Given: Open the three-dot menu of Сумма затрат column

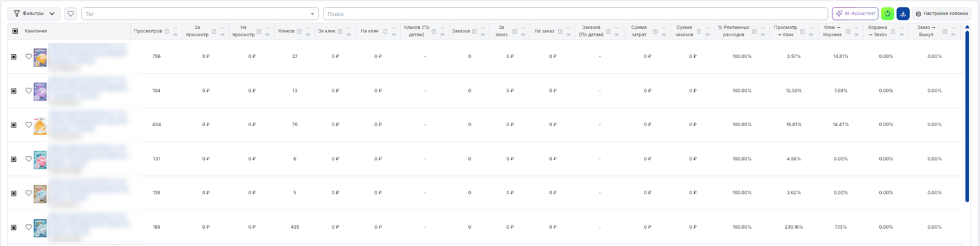Looking at the screenshot, I should [664, 27].
